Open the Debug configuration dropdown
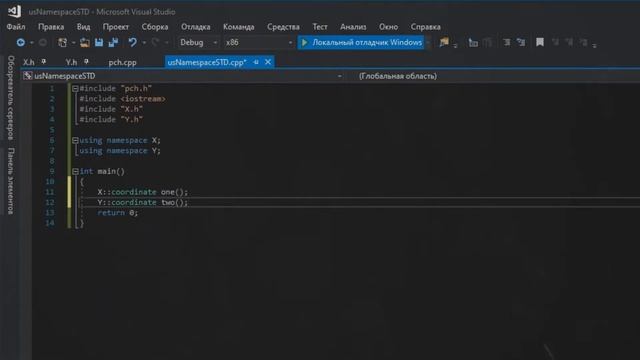The image size is (640, 360). coord(198,42)
